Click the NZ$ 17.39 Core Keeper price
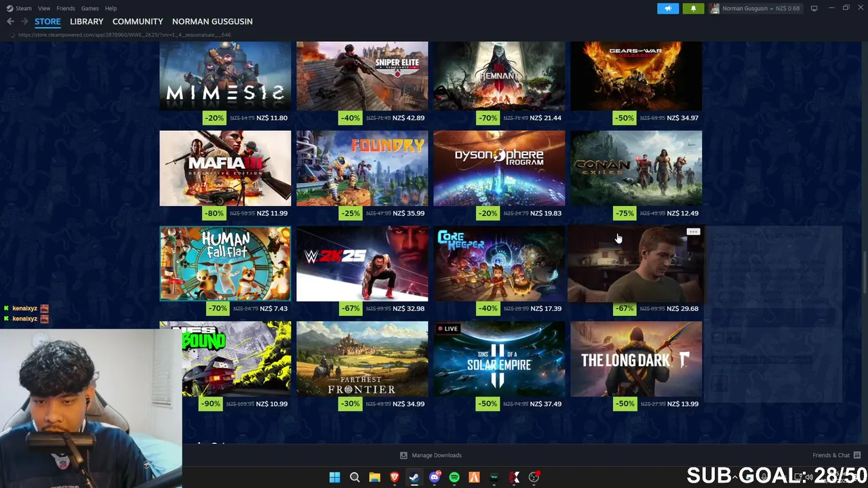Viewport: 868px width, 488px height. 545,308
